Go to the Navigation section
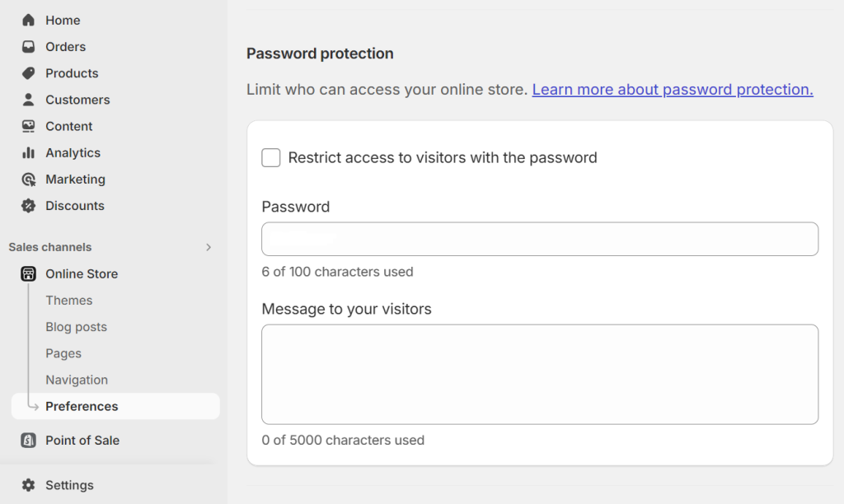Image resolution: width=844 pixels, height=504 pixels. tap(77, 379)
